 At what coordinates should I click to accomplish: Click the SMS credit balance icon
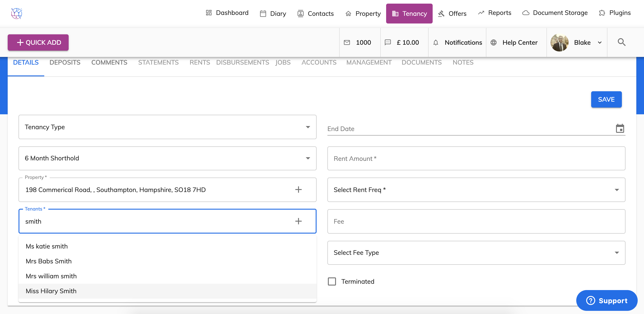[387, 42]
